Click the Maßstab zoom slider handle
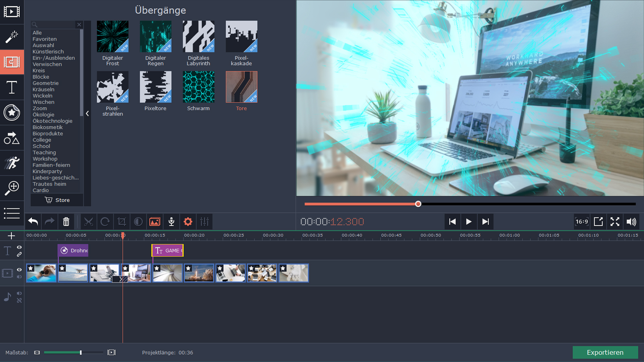This screenshot has width=644, height=362. pyautogui.click(x=81, y=352)
